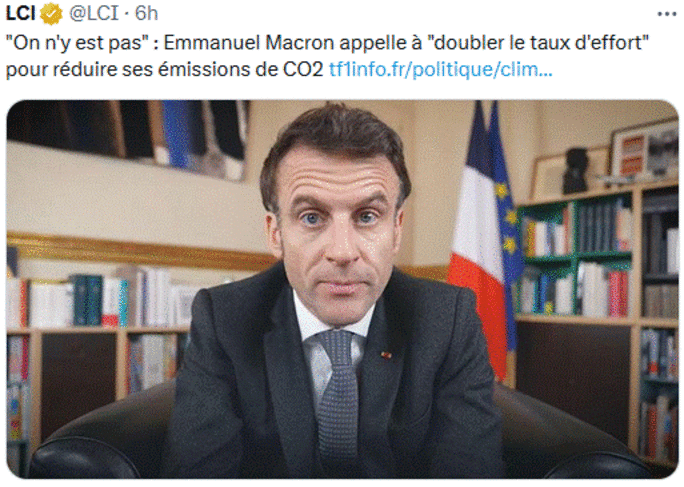Viewport: 684px width, 487px height.
Task: Open the three-dot more options menu
Action: pyautogui.click(x=667, y=14)
